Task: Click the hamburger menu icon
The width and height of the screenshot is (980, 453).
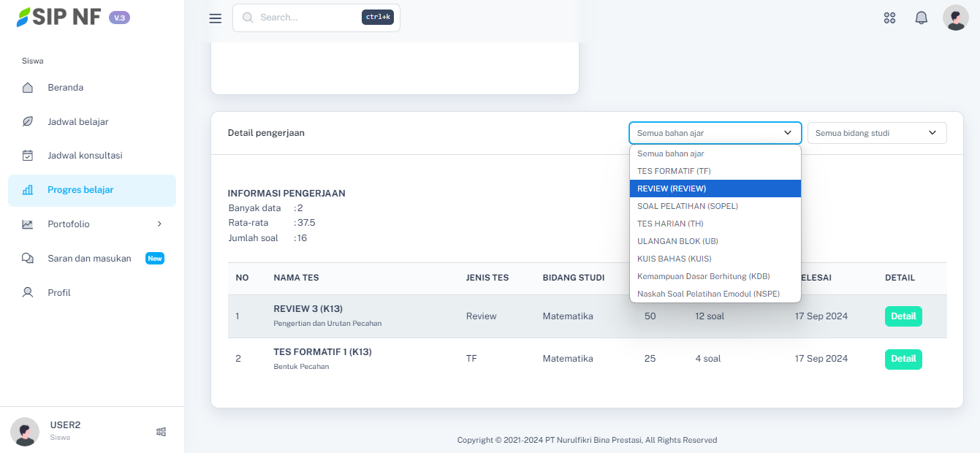Action: click(215, 18)
